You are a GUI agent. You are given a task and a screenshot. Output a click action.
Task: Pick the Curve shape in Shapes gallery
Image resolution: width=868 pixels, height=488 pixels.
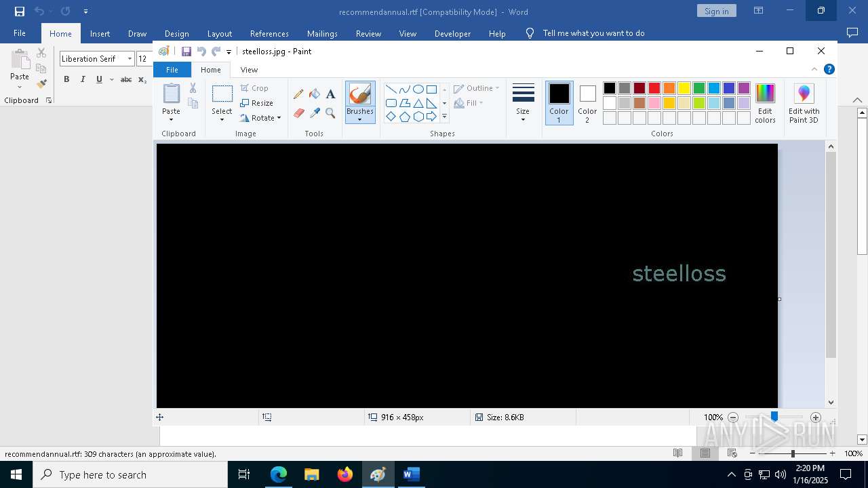[405, 89]
